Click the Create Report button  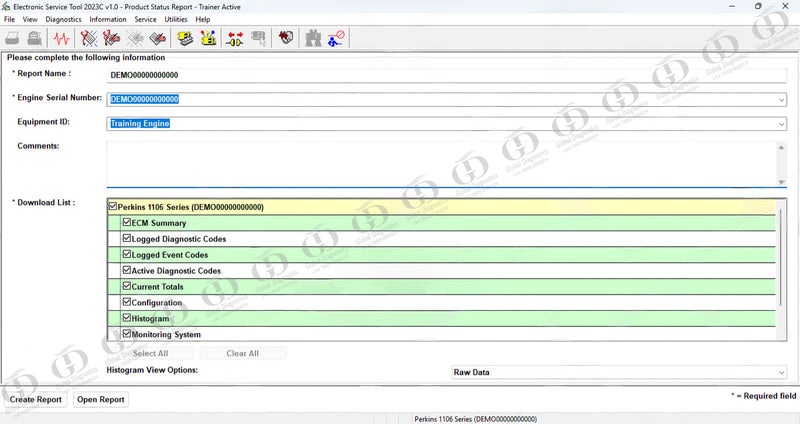(36, 399)
